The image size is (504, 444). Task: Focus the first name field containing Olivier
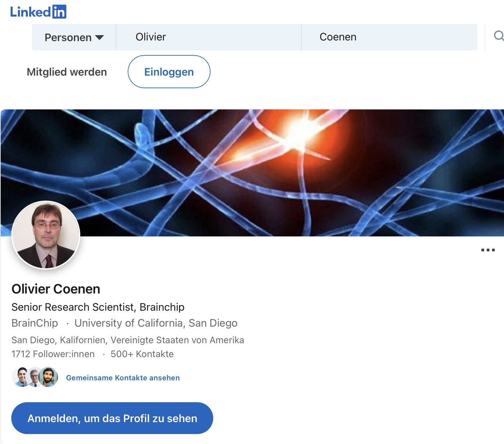click(208, 37)
